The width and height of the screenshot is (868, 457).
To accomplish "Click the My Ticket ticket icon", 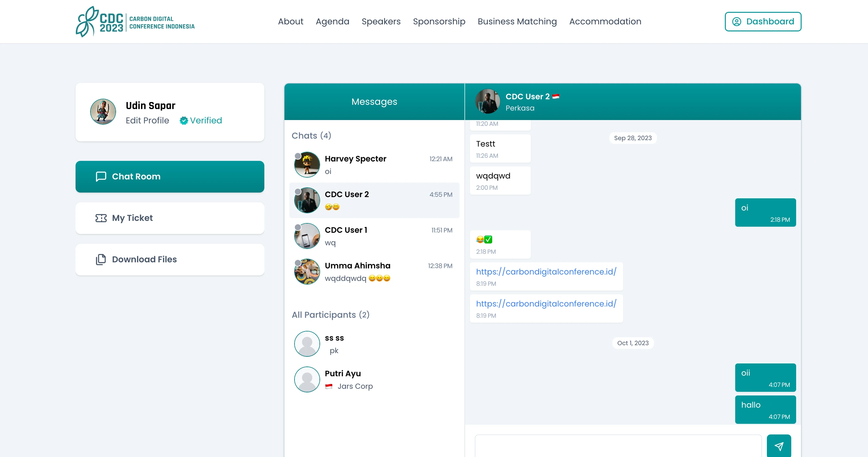I will pos(101,218).
